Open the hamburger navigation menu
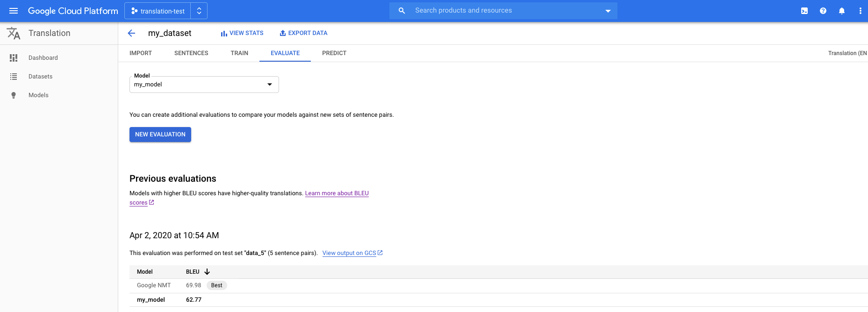This screenshot has height=312, width=868. tap(14, 11)
